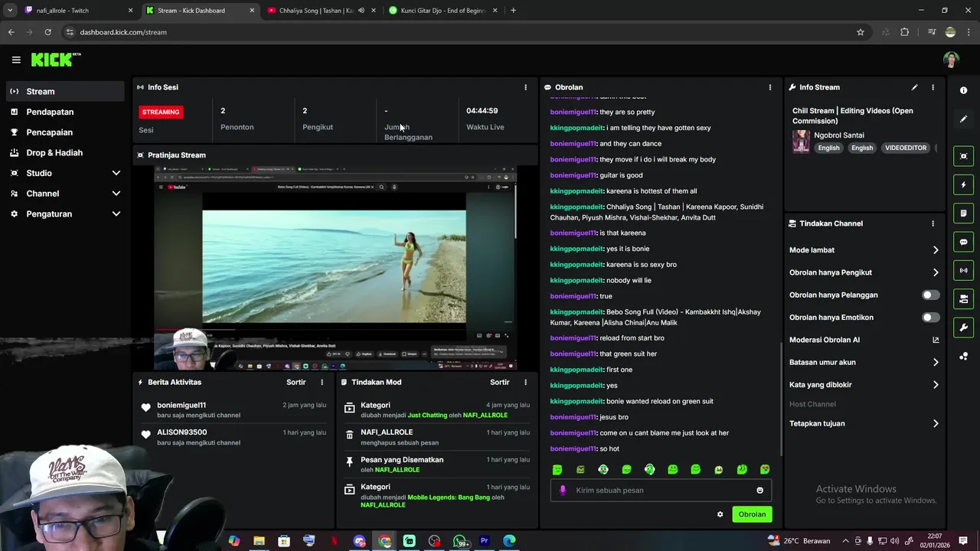This screenshot has height=551, width=980.
Task: Click ALISON93500 in activity feed
Action: [x=182, y=432]
